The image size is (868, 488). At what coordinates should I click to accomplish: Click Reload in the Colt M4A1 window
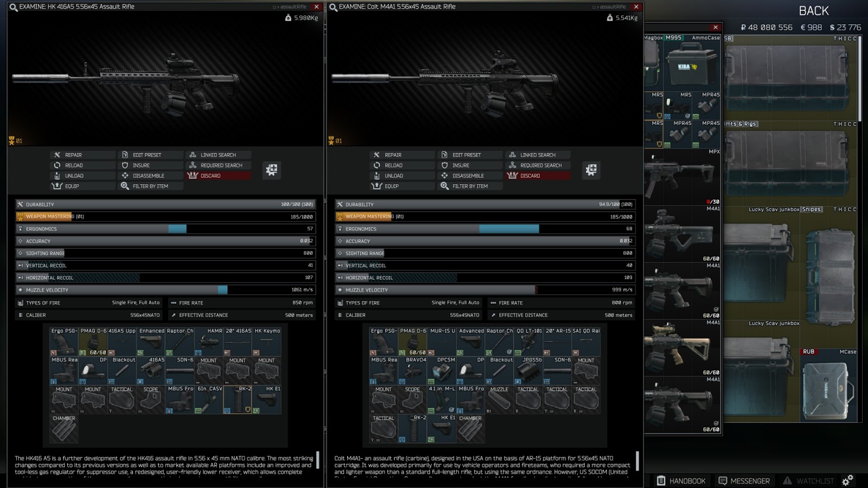click(402, 165)
